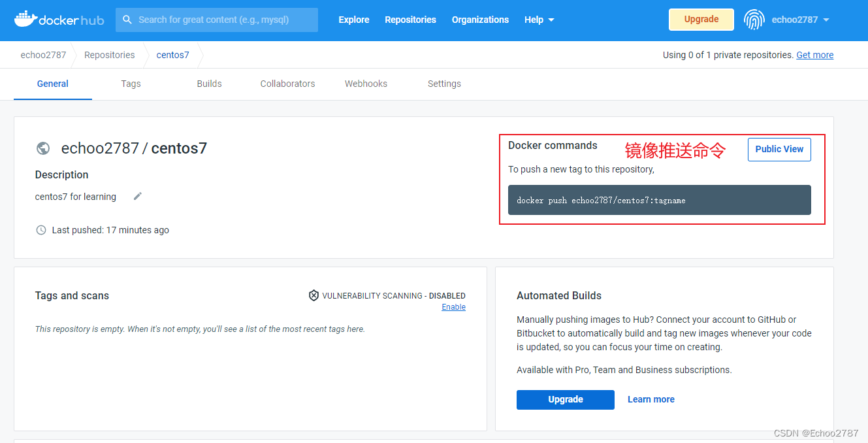Image resolution: width=868 pixels, height=443 pixels.
Task: Click the Public View button
Action: (x=779, y=149)
